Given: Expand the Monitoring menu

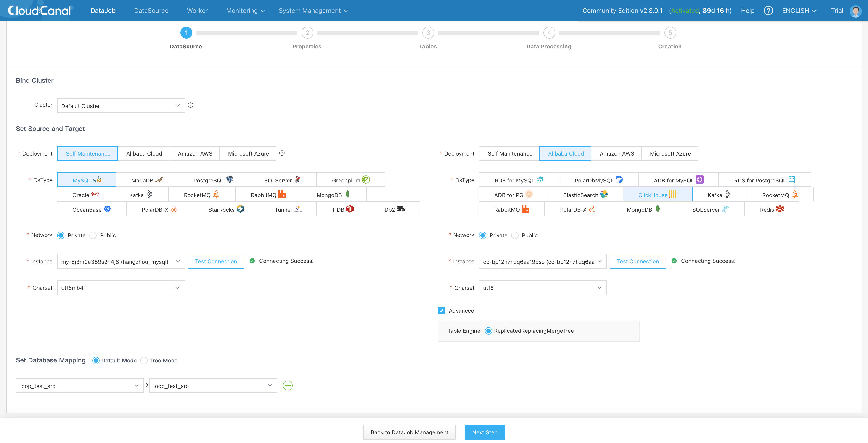Looking at the screenshot, I should (245, 11).
